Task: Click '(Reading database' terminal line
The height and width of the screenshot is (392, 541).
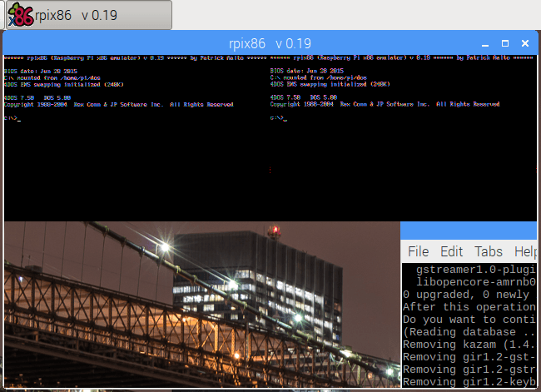Action: click(469, 332)
